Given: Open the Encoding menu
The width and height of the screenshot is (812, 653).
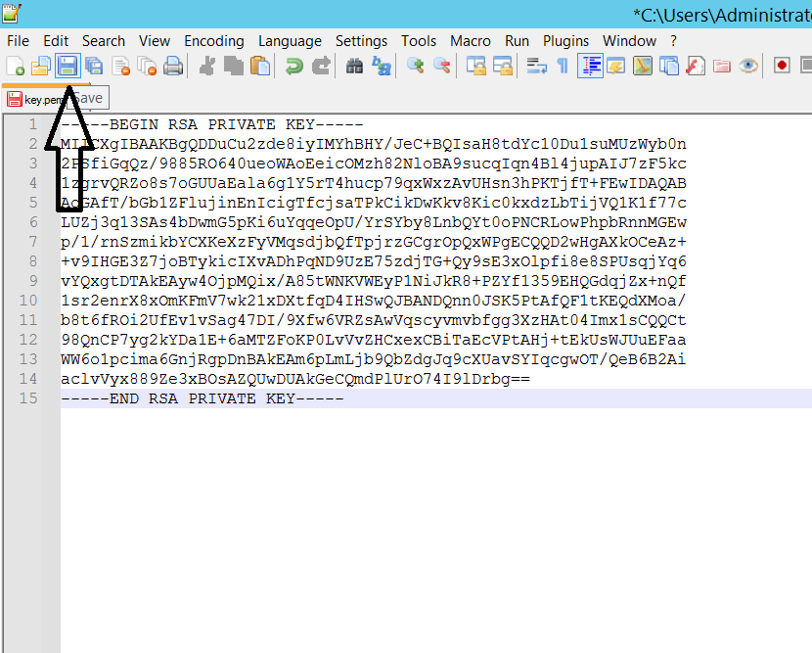Looking at the screenshot, I should coord(213,40).
